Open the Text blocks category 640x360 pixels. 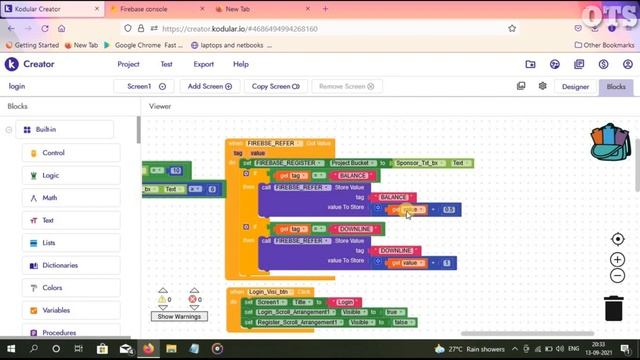pyautogui.click(x=71, y=220)
